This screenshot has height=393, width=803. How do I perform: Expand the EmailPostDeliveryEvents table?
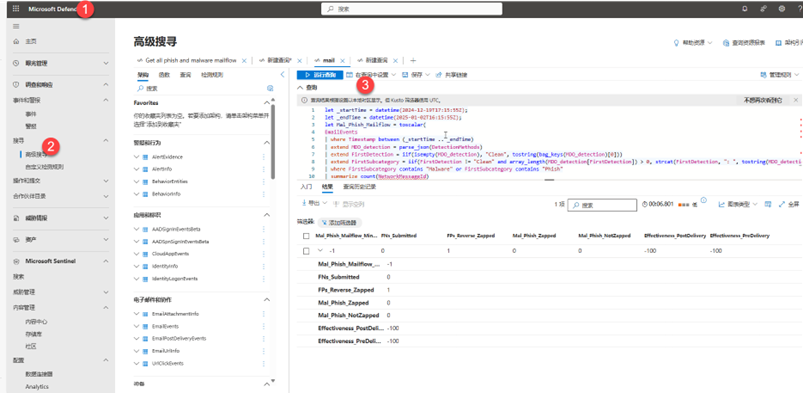(x=136, y=339)
